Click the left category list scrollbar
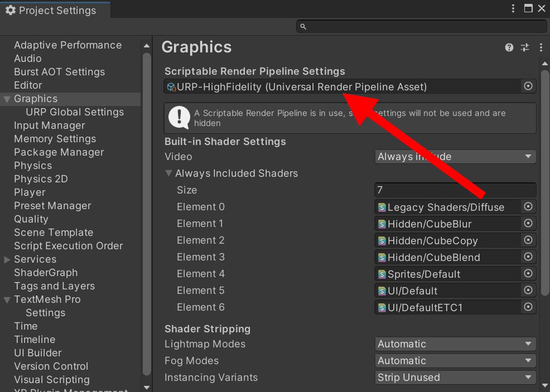Screen dimensions: 550x392 click(x=147, y=214)
